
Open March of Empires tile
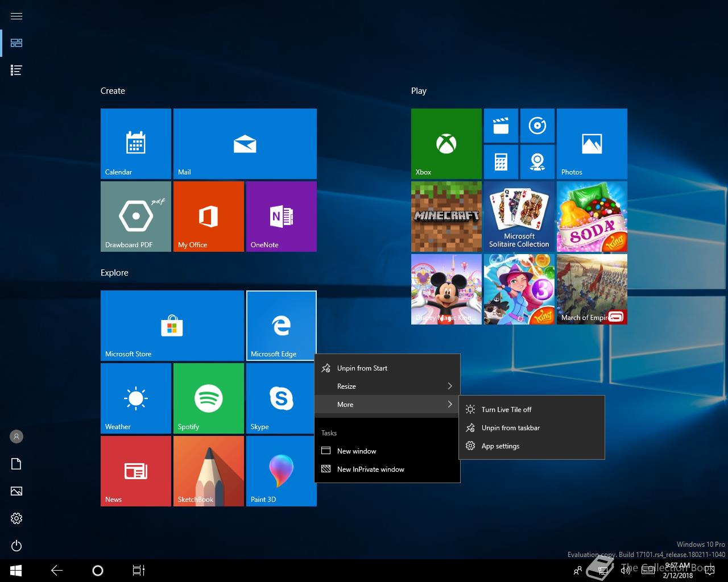click(x=592, y=289)
